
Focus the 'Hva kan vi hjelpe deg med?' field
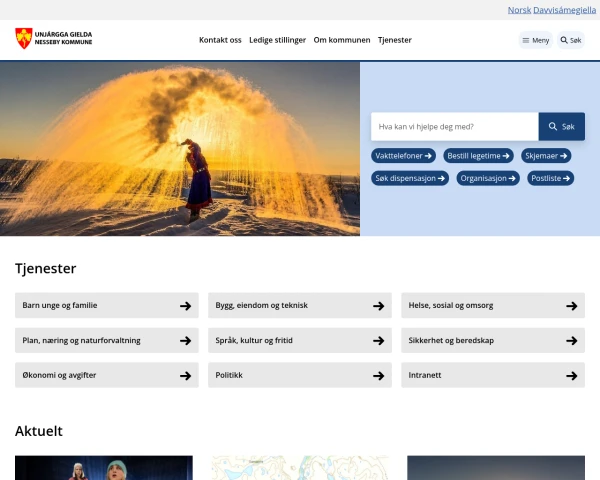coord(455,127)
